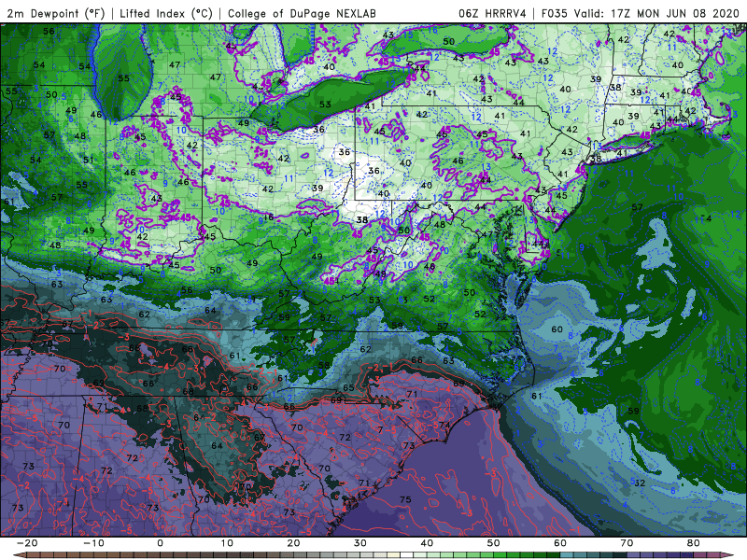Click the "50" label under the color bar

pos(494,543)
